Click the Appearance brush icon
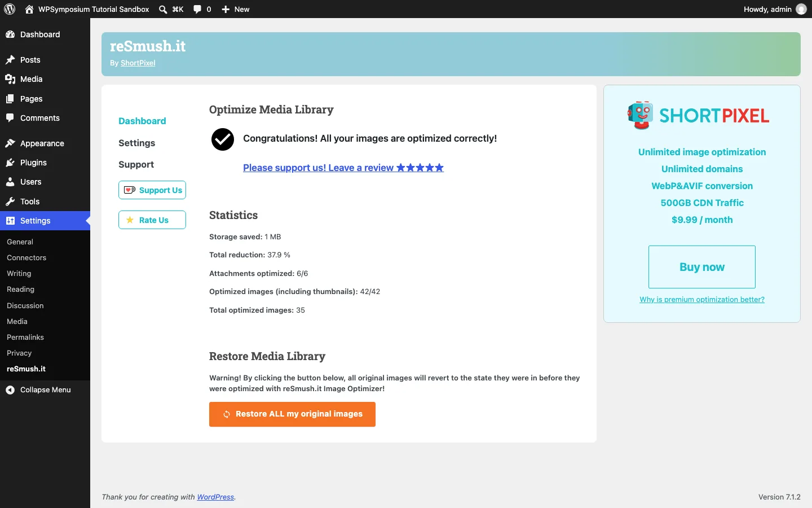Viewport: 812px width, 508px height. coord(10,143)
